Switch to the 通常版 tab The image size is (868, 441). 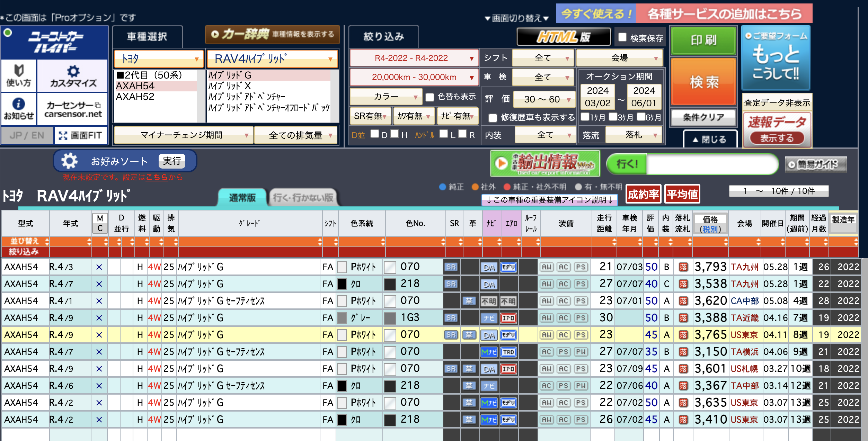point(242,198)
